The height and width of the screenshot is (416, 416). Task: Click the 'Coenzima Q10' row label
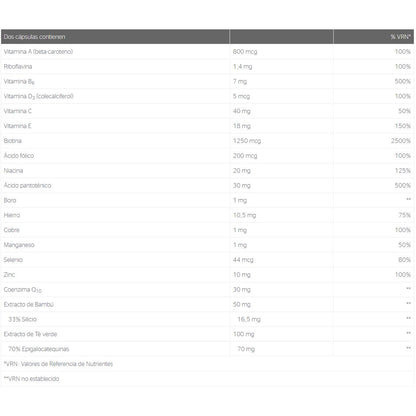tap(23, 290)
